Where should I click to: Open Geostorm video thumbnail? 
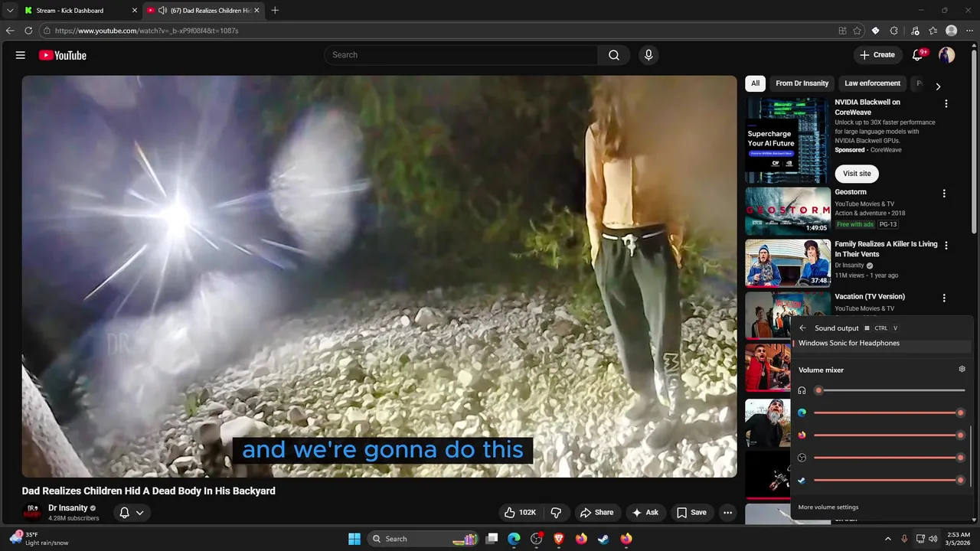pos(788,211)
